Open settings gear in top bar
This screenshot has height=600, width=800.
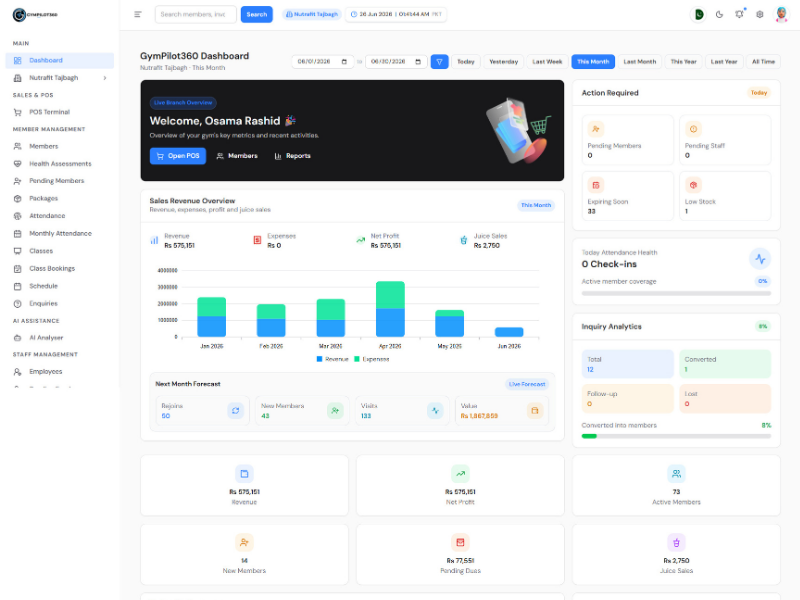760,14
